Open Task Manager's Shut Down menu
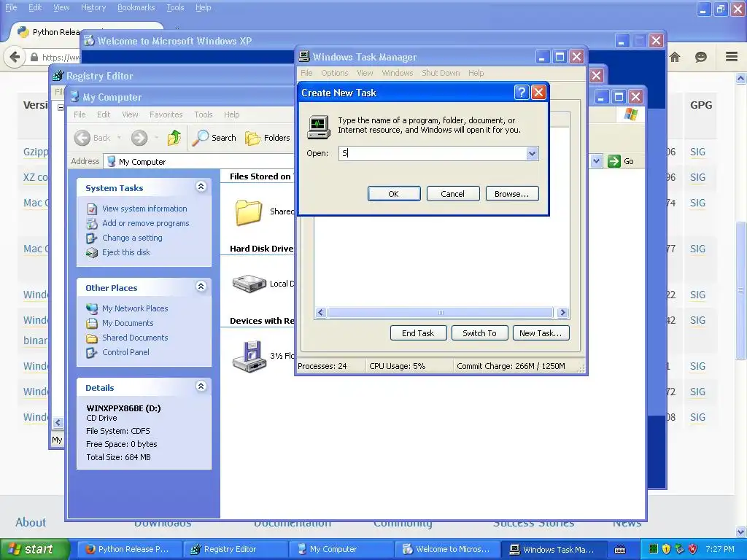 click(441, 73)
